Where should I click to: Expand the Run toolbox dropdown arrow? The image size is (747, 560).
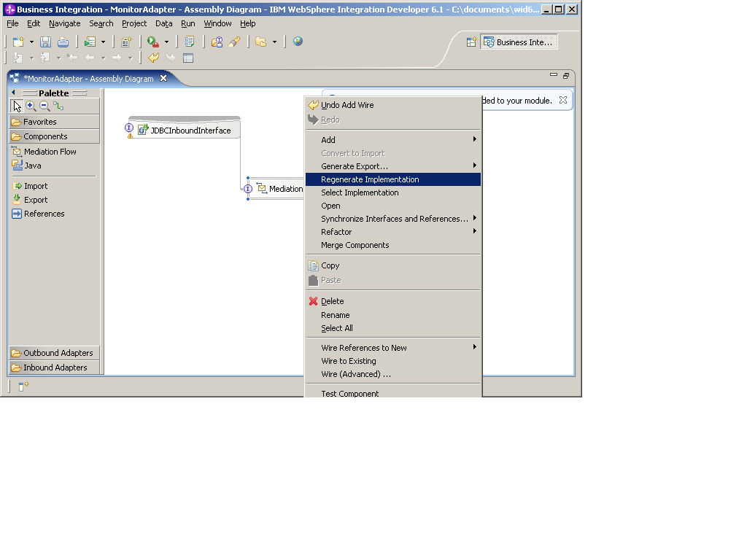click(166, 42)
